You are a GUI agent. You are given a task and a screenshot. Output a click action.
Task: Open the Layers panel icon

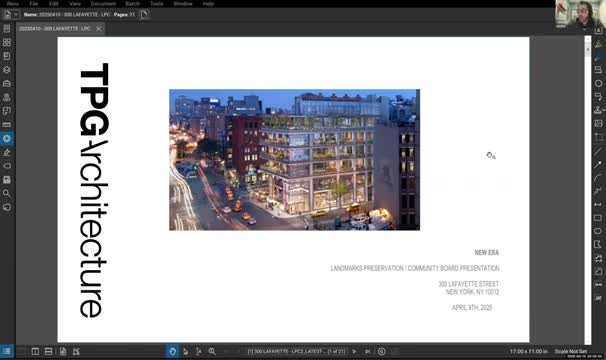[x=7, y=70]
